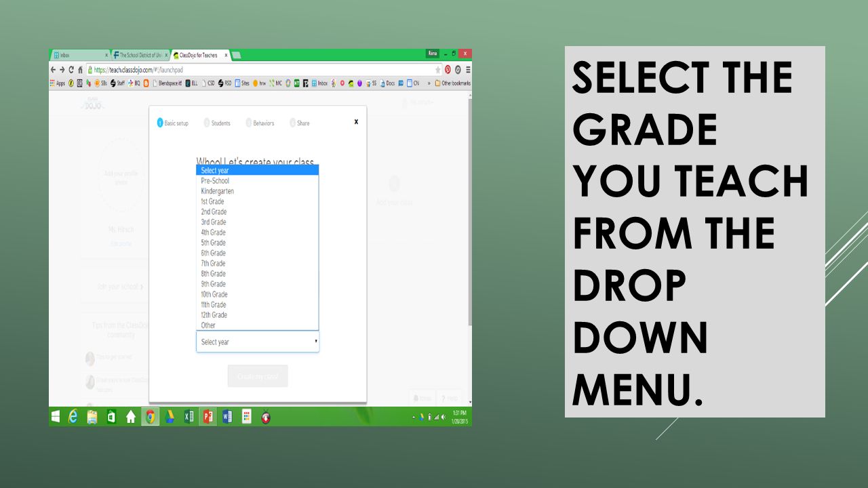868x488 pixels.
Task: Choose 7th Grade from the list
Action: click(258, 263)
